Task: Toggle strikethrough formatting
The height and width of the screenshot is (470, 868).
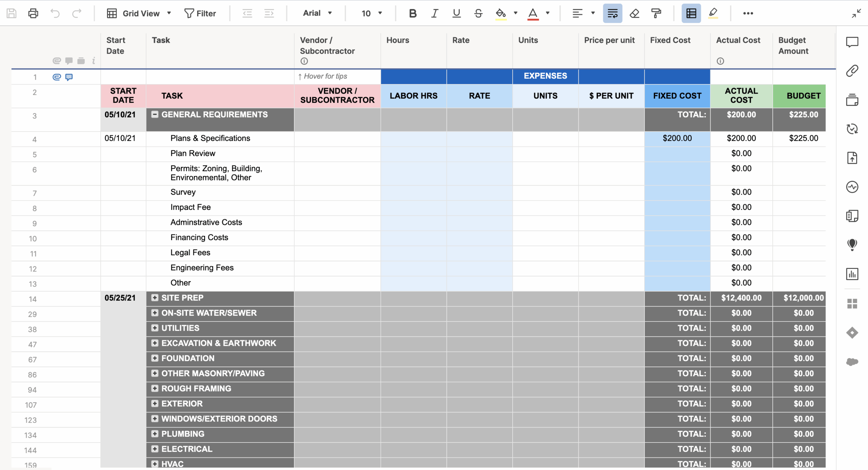Action: click(x=478, y=13)
